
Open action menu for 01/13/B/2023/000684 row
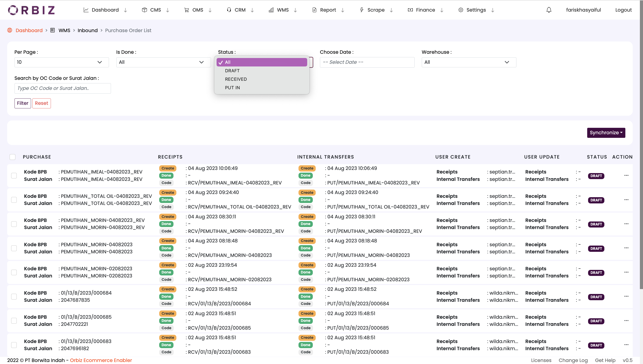[x=626, y=296]
